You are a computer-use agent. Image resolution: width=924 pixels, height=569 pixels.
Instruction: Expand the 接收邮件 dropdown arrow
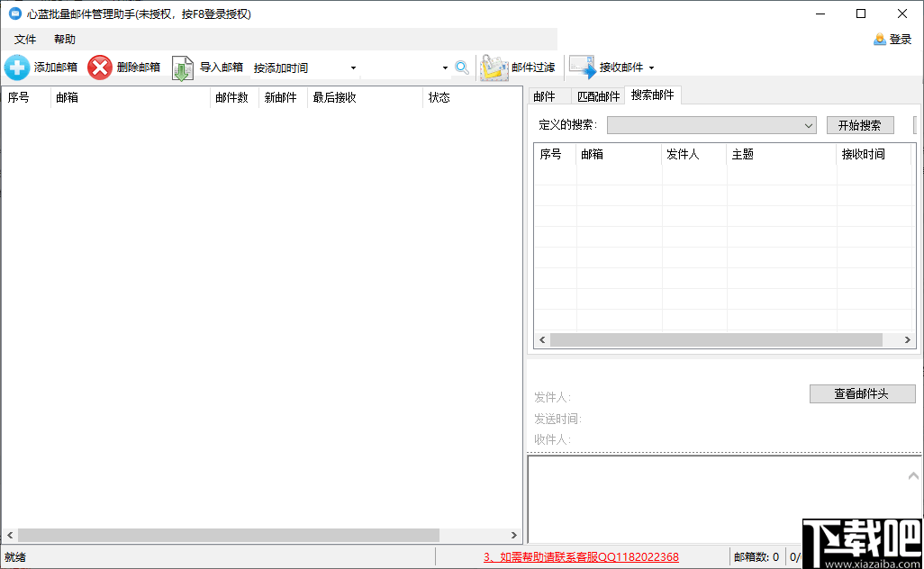point(651,68)
